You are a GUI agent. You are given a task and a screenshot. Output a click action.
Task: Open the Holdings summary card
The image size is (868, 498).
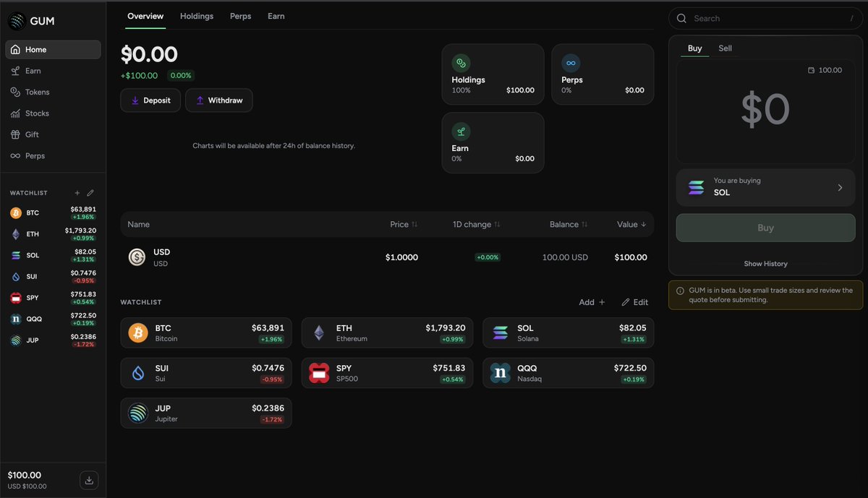coord(493,74)
